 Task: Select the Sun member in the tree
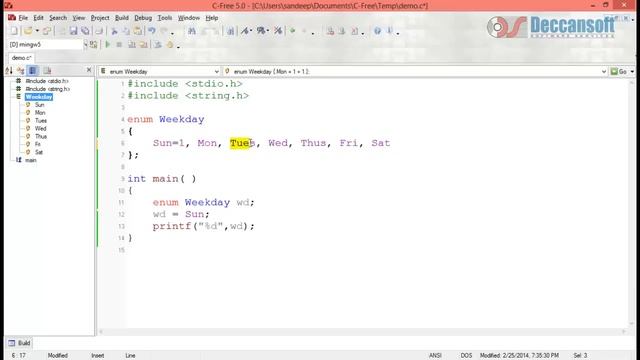39,105
